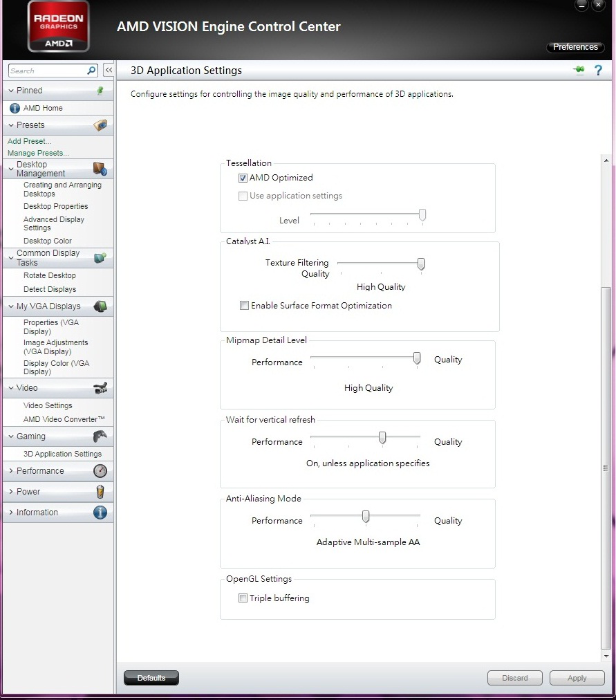
Task: Open Creating and Arranging Desktops
Action: pyautogui.click(x=62, y=190)
